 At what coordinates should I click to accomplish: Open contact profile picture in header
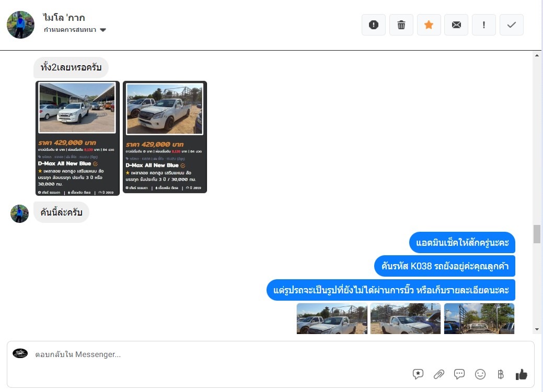[x=20, y=25]
